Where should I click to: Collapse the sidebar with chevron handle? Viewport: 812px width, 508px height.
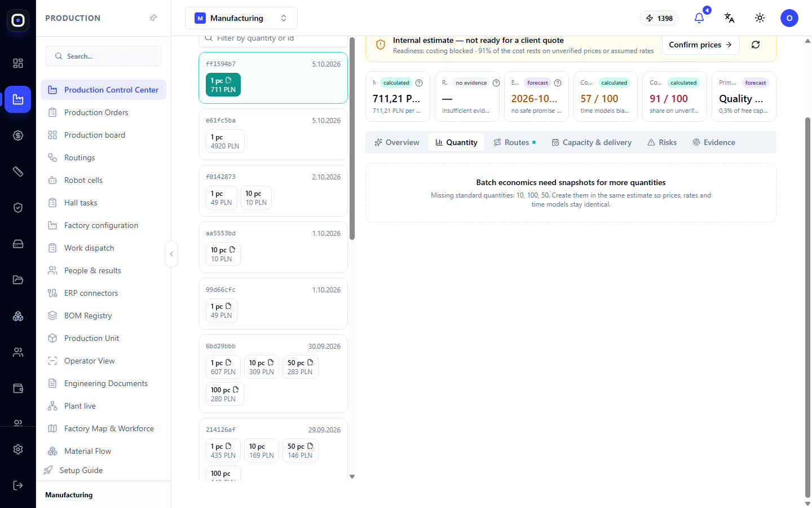point(171,254)
